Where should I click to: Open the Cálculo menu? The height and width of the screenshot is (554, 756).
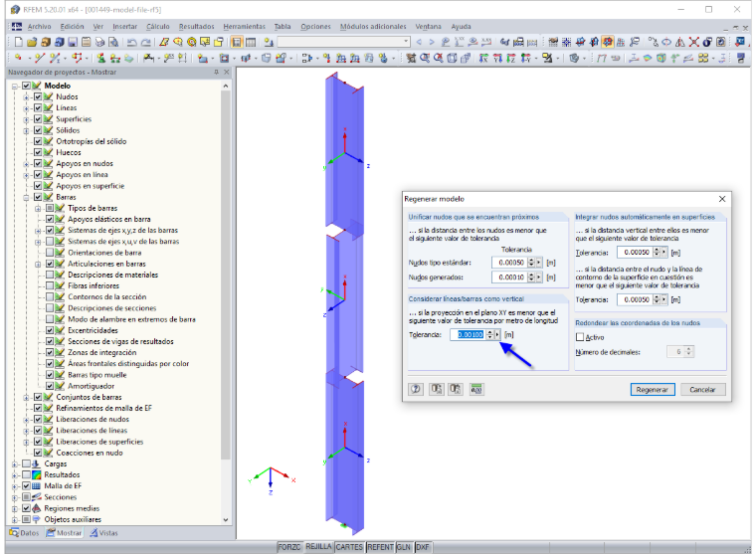tap(158, 27)
